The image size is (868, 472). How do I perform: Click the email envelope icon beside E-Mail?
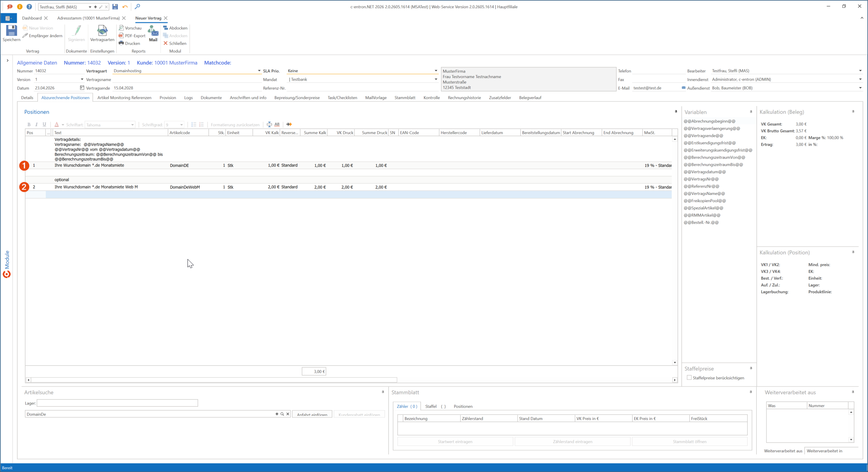point(684,88)
